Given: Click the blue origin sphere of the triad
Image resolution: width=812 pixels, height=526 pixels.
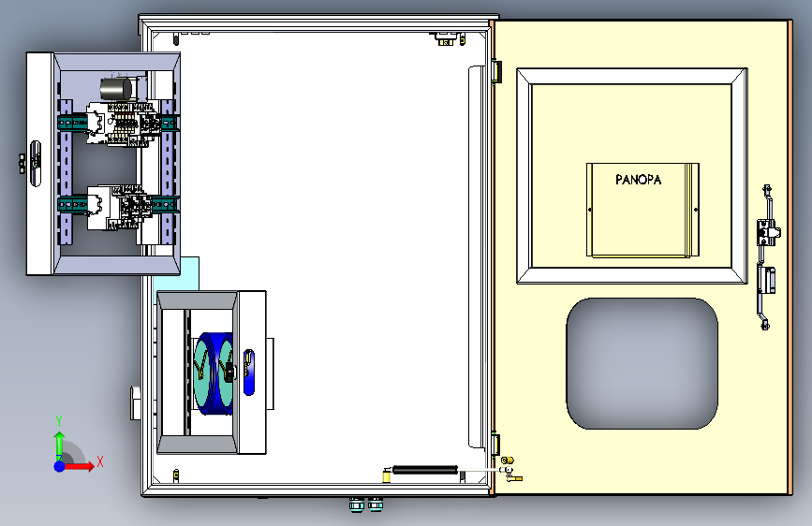Looking at the screenshot, I should point(60,466).
